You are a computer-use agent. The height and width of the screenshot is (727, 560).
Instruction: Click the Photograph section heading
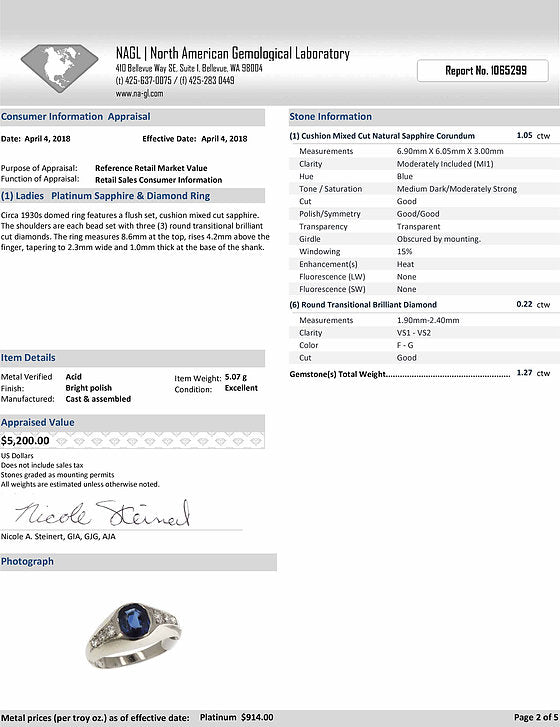[x=27, y=561]
